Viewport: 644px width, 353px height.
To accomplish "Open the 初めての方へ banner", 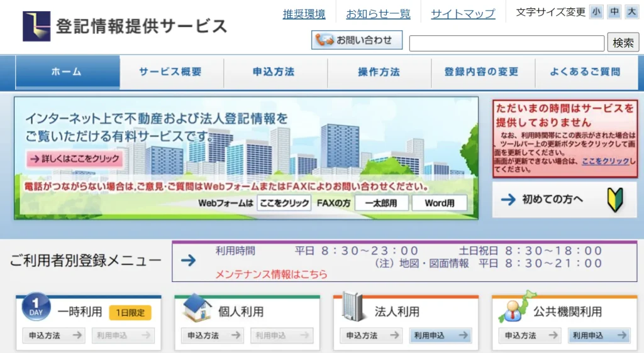I will 565,200.
